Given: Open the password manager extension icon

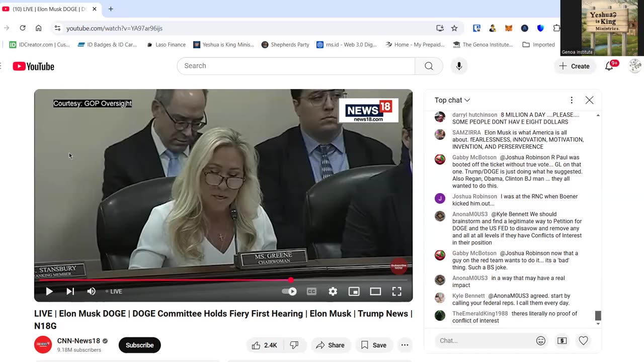Looking at the screenshot, I should click(x=476, y=28).
